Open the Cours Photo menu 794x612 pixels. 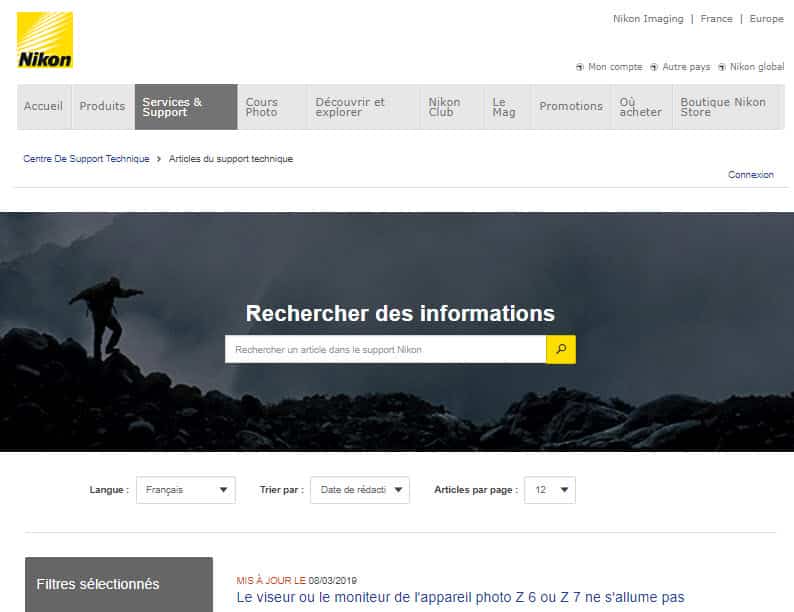[272, 107]
